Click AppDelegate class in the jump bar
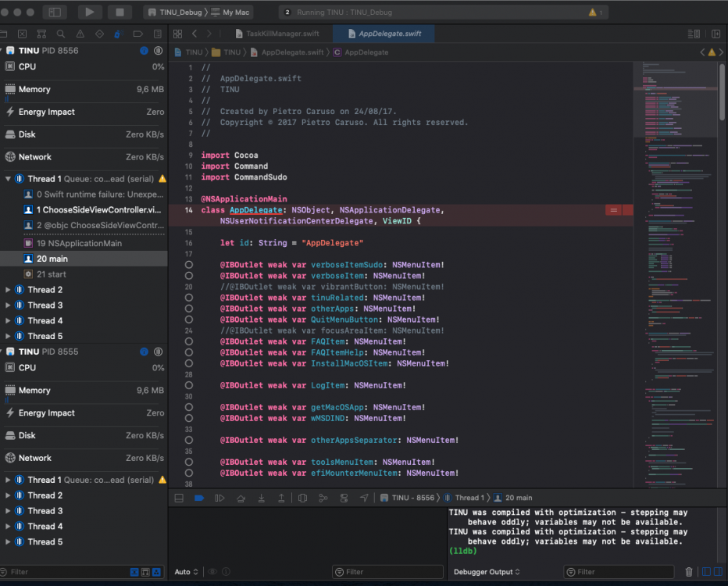The image size is (728, 586). click(361, 52)
